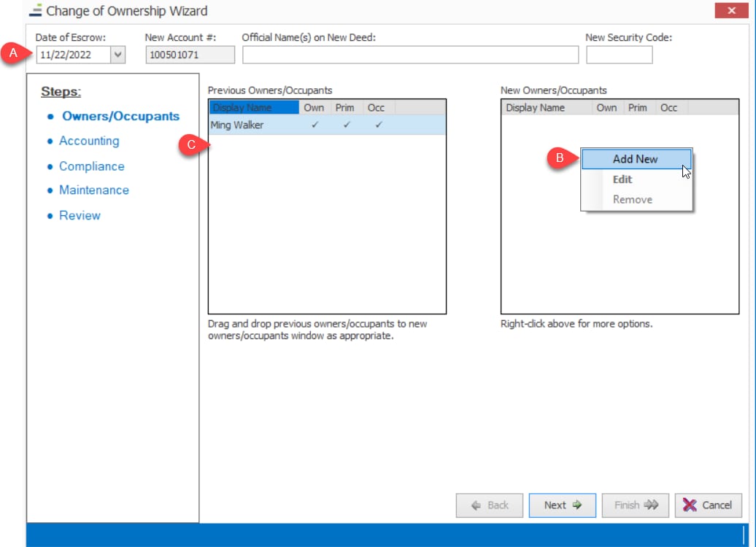
Task: Click the New Account # field
Action: point(190,55)
